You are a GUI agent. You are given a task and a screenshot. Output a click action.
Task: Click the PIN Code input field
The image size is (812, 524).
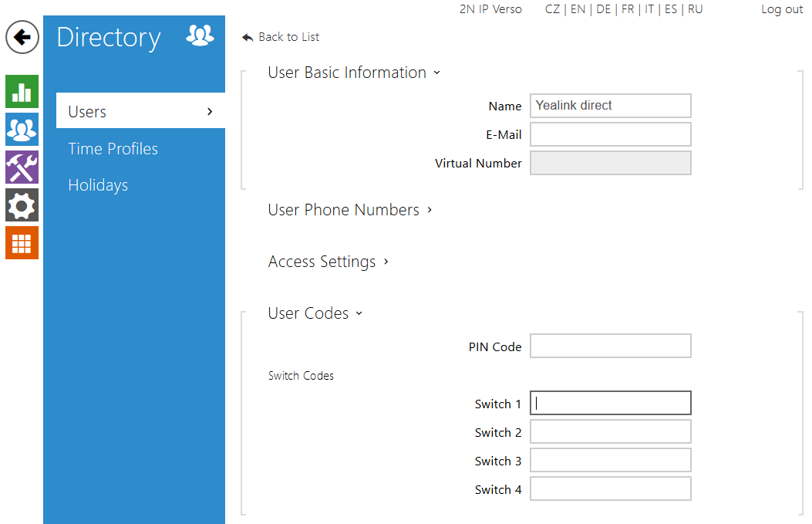pos(610,347)
